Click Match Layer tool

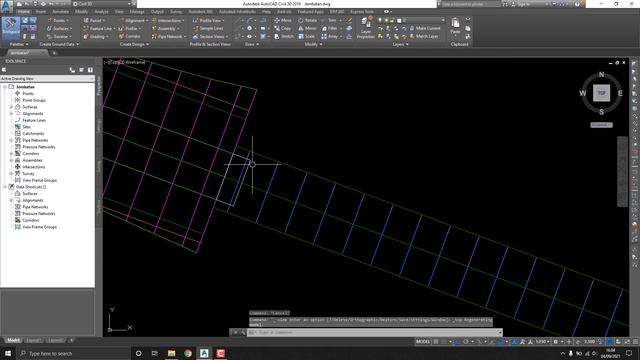[424, 36]
